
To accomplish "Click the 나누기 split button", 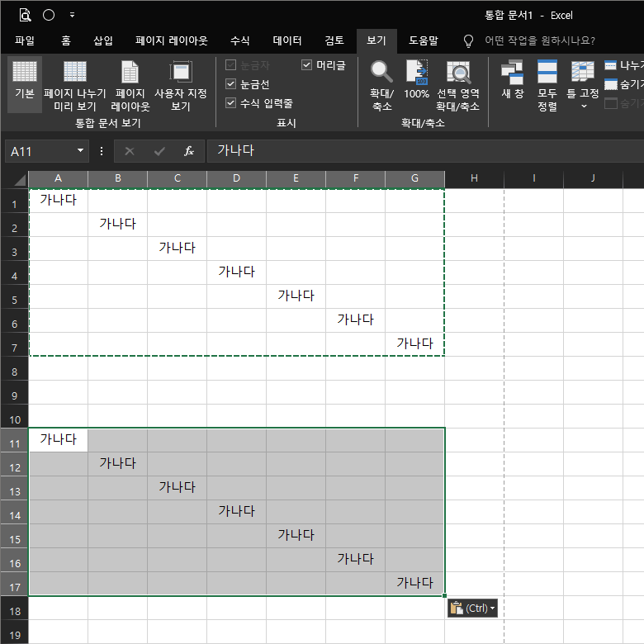I will point(624,65).
